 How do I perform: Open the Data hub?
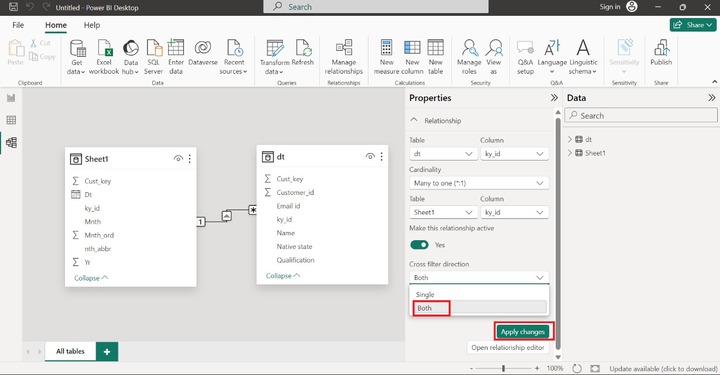point(130,57)
